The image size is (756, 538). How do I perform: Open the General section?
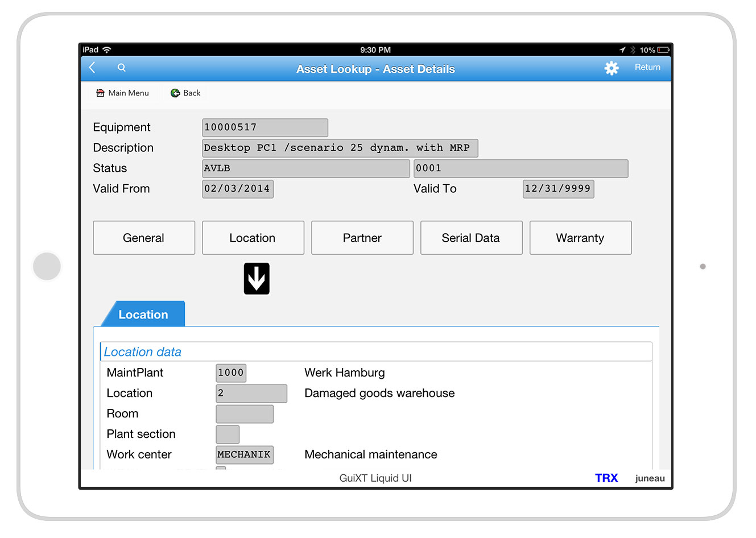tap(144, 238)
